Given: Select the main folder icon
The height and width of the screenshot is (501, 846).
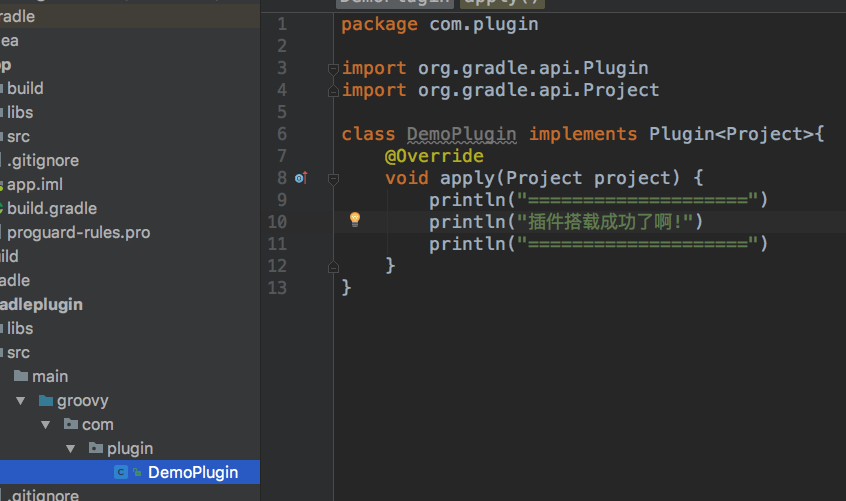Looking at the screenshot, I should tap(21, 375).
